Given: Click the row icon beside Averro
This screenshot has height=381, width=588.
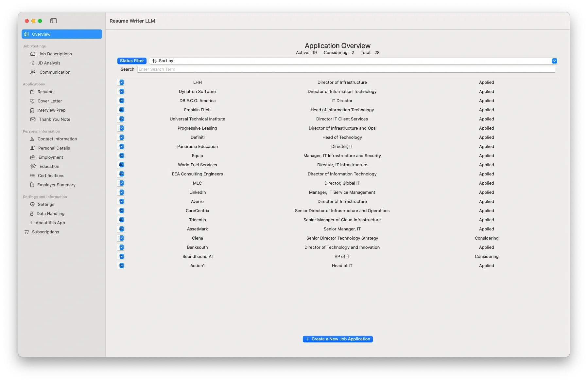Looking at the screenshot, I should click(121, 202).
